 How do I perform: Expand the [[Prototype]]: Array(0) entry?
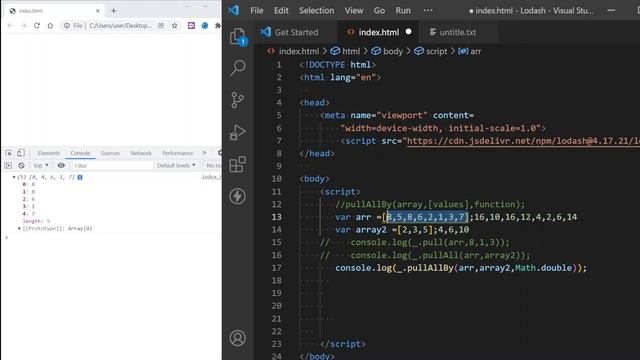(19, 228)
